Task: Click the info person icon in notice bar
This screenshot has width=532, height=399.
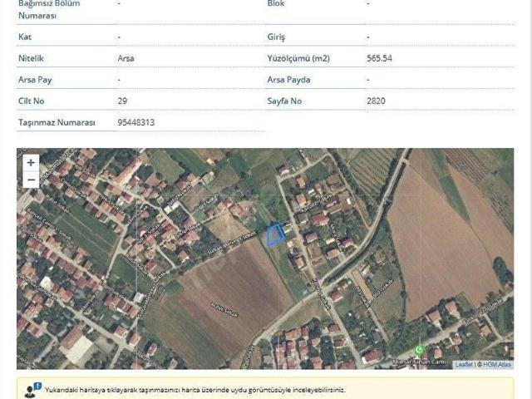Action: (32, 390)
